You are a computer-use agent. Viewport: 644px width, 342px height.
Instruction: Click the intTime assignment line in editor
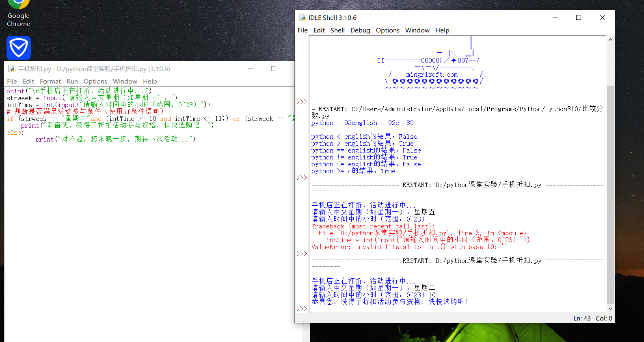pos(108,105)
